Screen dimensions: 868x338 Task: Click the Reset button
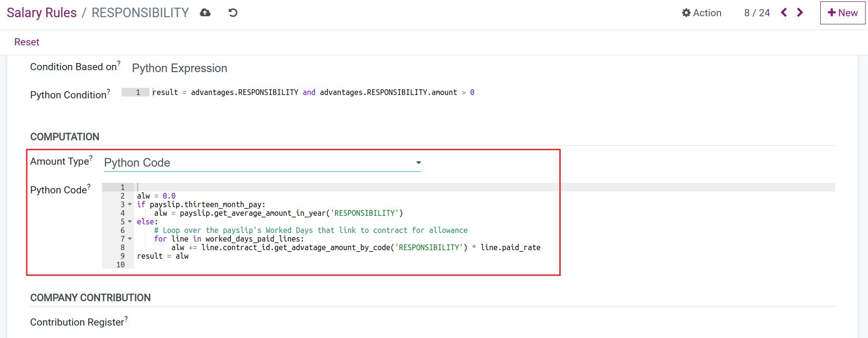pos(27,42)
